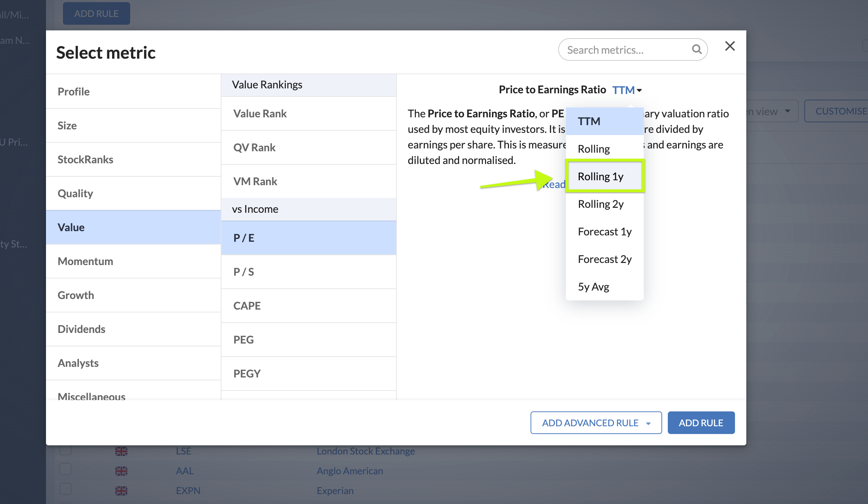Select the PEGY metric
Image resolution: width=868 pixels, height=504 pixels.
point(308,374)
